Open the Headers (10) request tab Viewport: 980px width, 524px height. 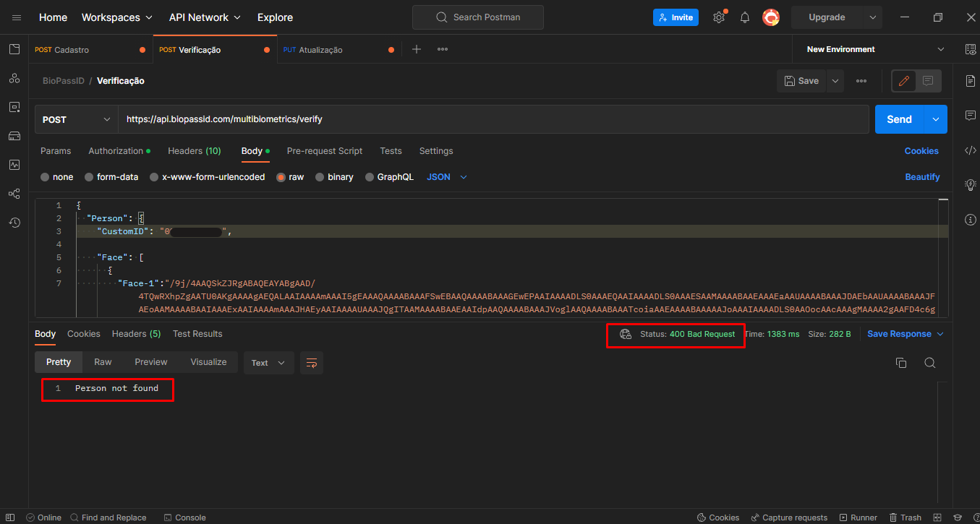(195, 151)
